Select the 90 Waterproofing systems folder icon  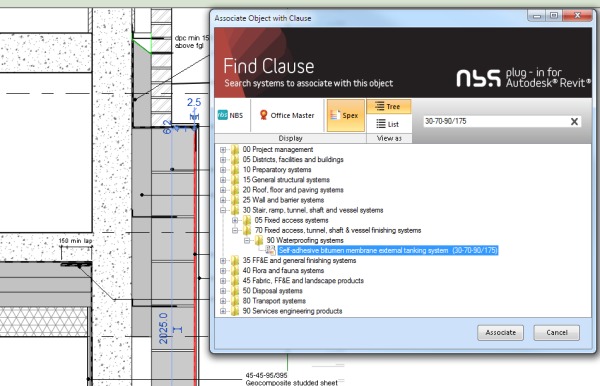(x=259, y=240)
